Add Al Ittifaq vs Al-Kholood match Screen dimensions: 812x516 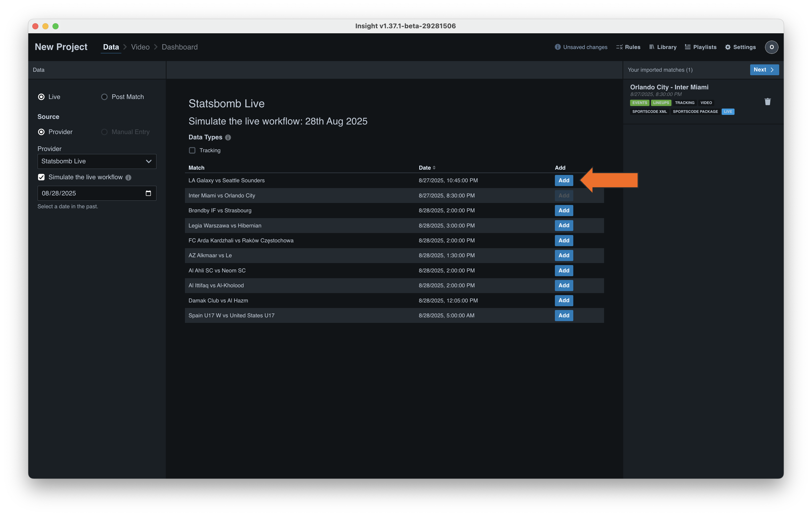[564, 285]
